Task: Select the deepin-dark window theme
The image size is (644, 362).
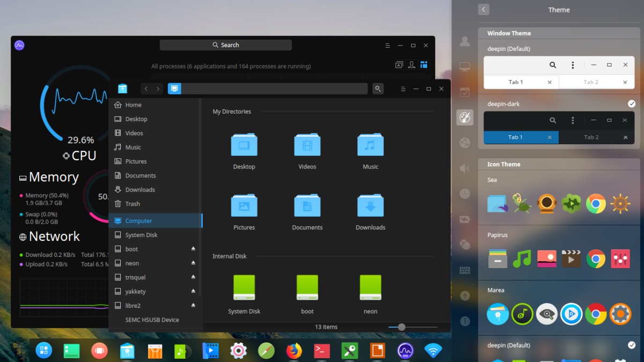Action: 558,128
